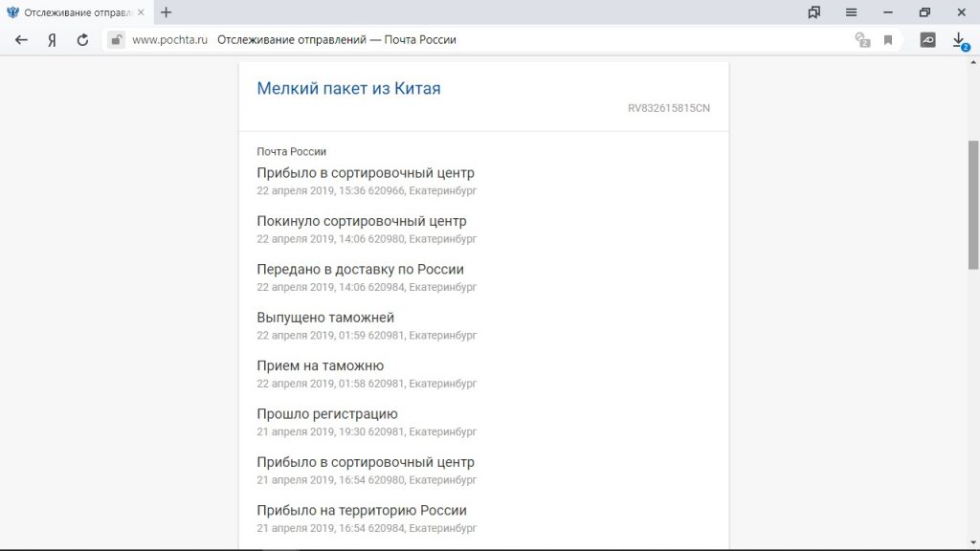Select the Отслеживание отправлений tab

(x=77, y=12)
